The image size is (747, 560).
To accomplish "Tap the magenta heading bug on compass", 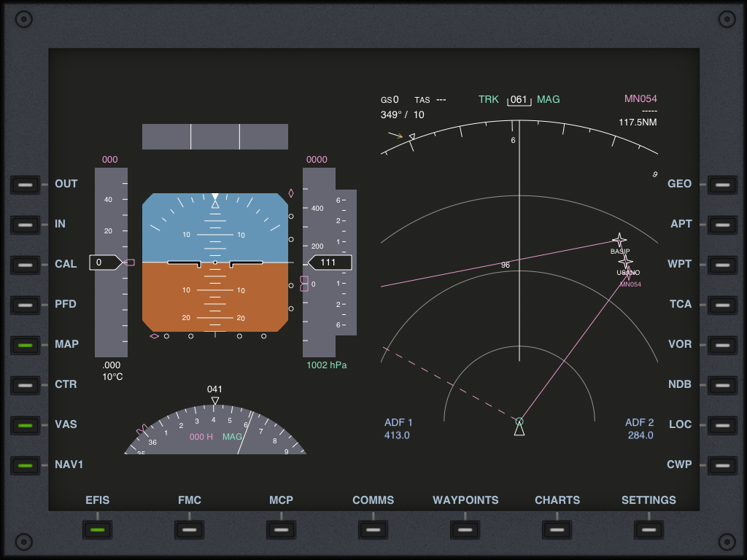I will coord(142,430).
